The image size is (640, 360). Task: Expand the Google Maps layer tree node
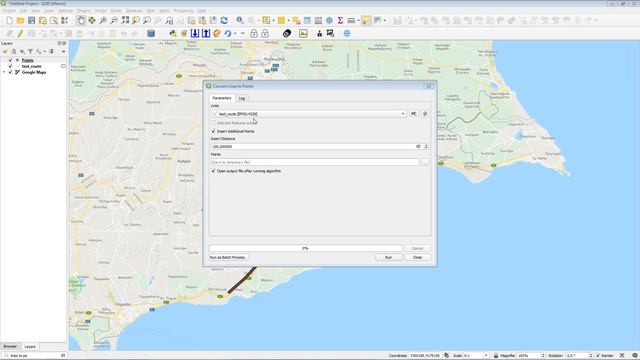click(x=4, y=72)
